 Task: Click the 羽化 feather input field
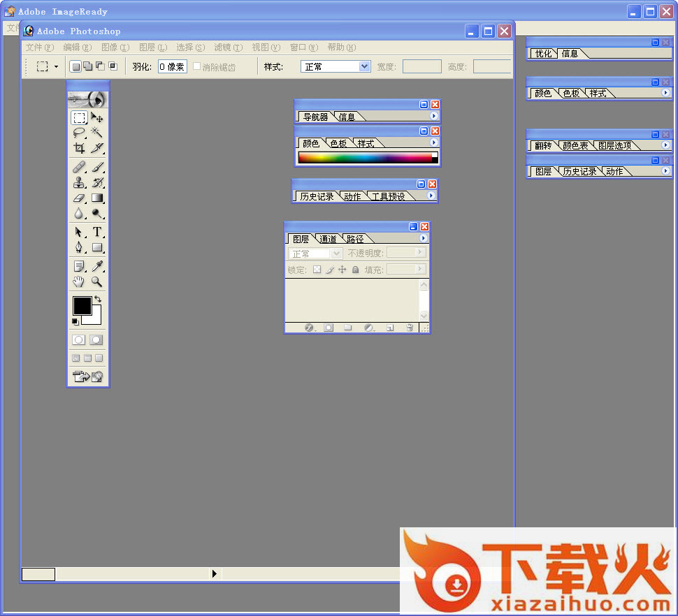pos(172,66)
